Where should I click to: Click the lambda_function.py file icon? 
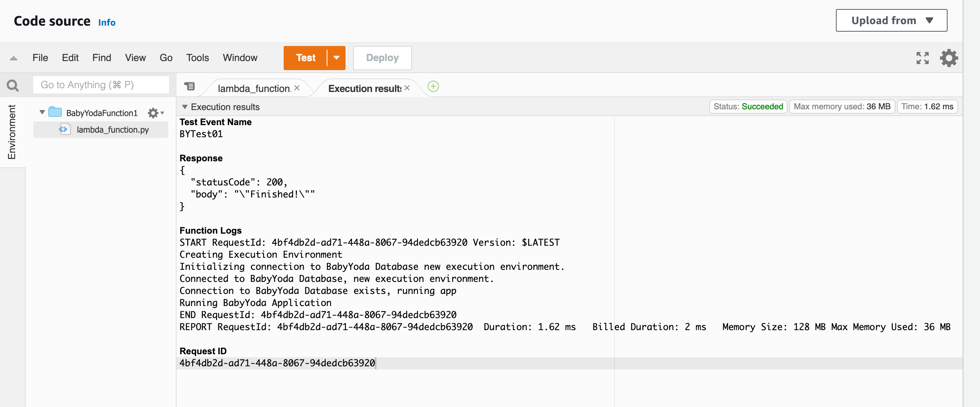click(65, 129)
